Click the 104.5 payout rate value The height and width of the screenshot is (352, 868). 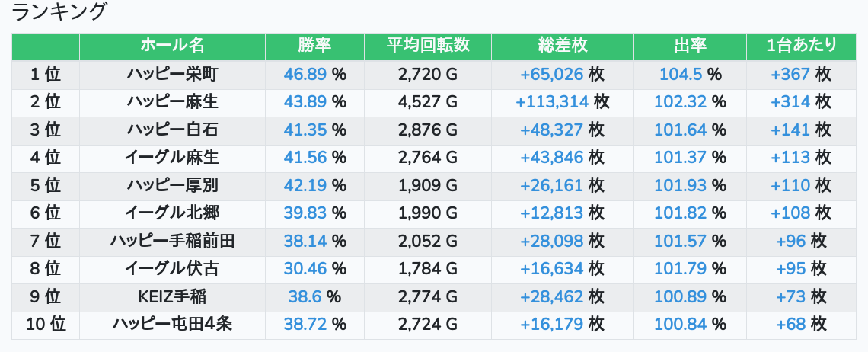pyautogui.click(x=681, y=75)
